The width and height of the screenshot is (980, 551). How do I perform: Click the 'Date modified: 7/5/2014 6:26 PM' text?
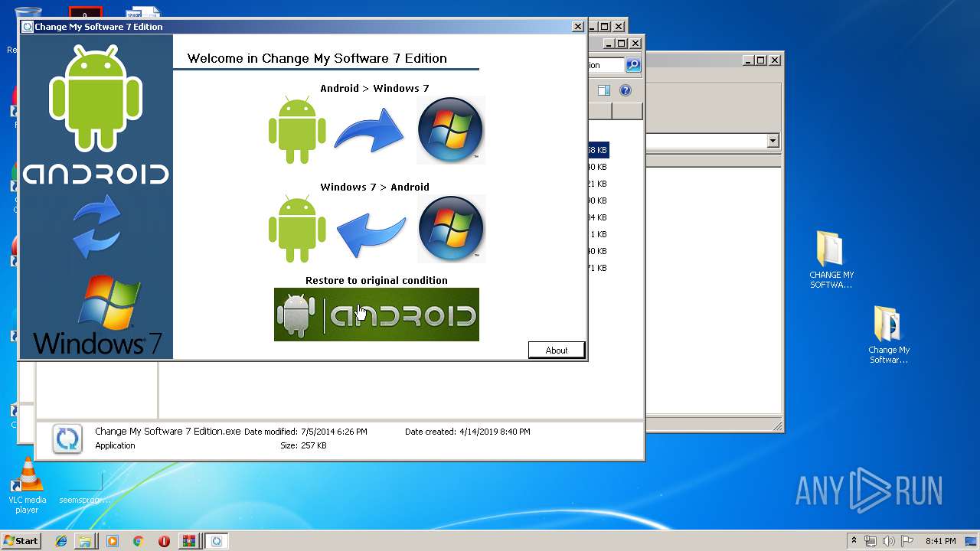(x=305, y=432)
